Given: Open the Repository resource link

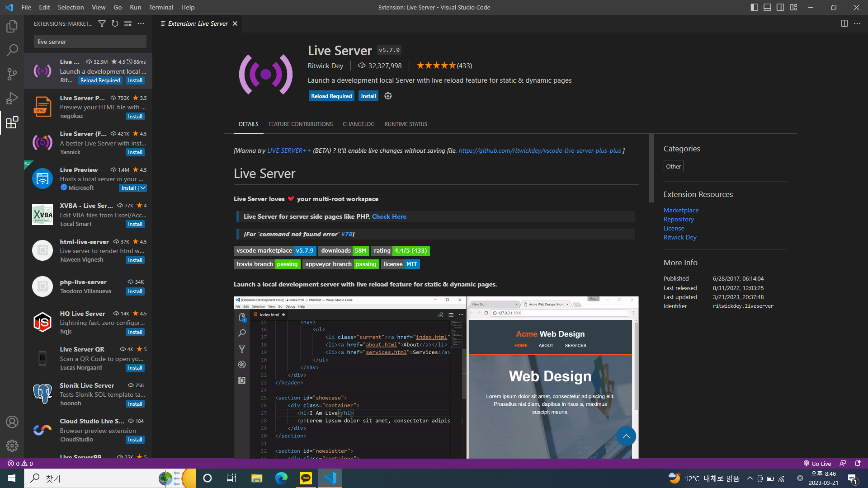Looking at the screenshot, I should tap(679, 219).
